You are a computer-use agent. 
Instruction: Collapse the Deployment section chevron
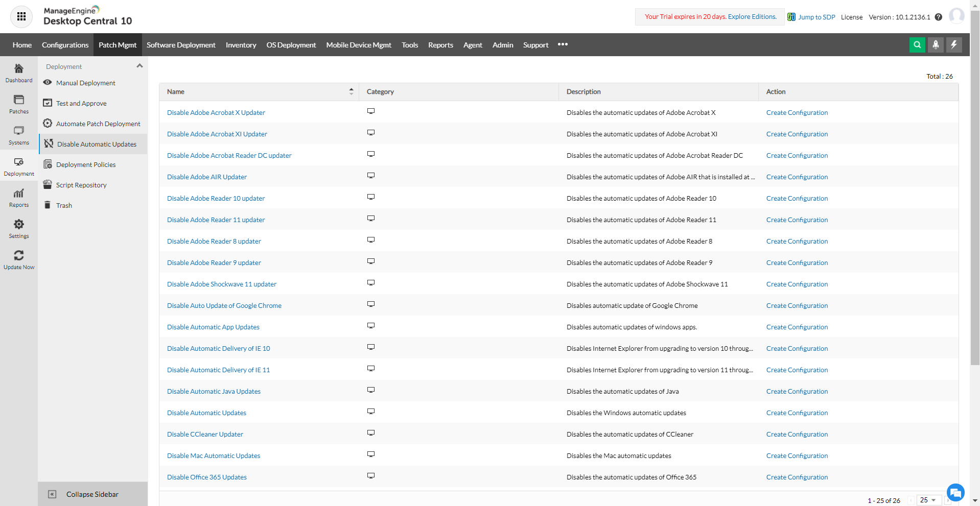(139, 65)
